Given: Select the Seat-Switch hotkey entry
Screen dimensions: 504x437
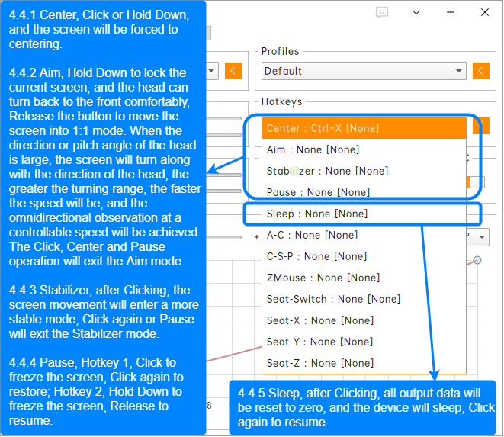Looking at the screenshot, I should 363,299.
